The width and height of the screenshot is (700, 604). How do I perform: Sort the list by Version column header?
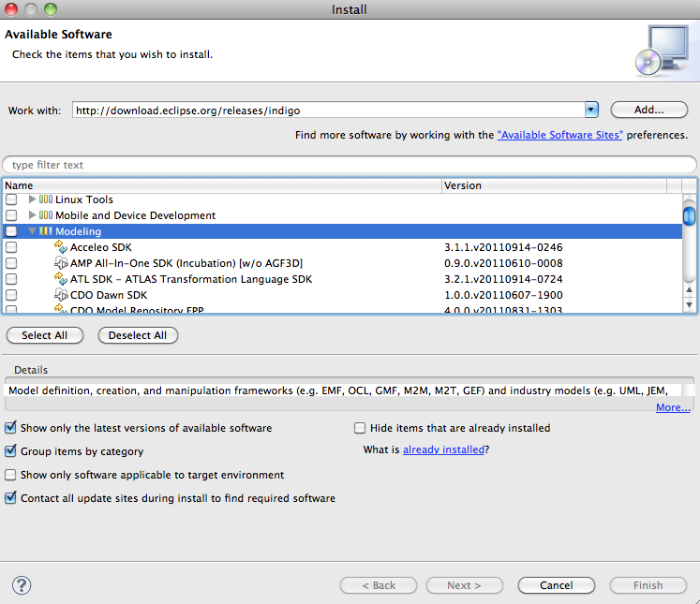pos(553,185)
